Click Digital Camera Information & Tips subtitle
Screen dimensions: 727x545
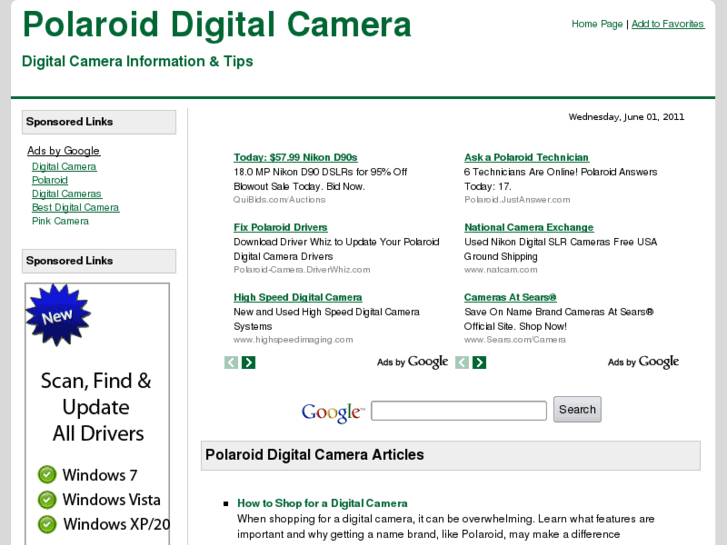tap(137, 61)
